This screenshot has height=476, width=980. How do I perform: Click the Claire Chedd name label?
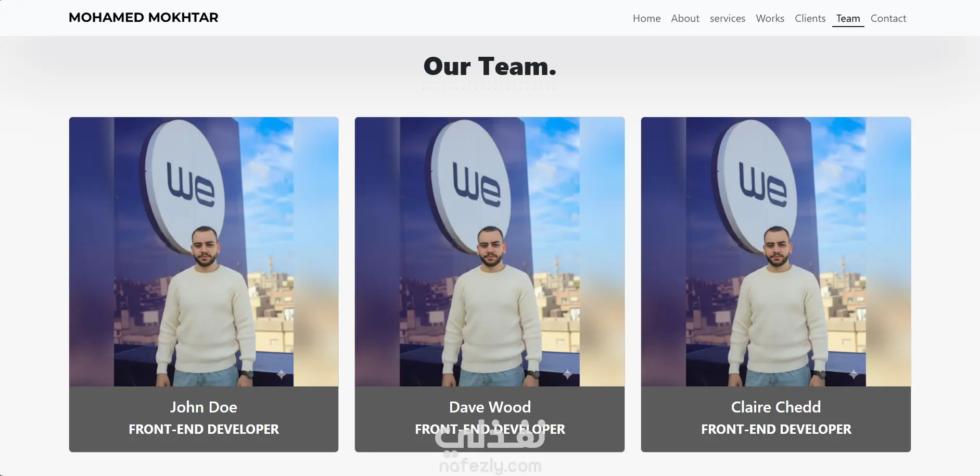776,407
